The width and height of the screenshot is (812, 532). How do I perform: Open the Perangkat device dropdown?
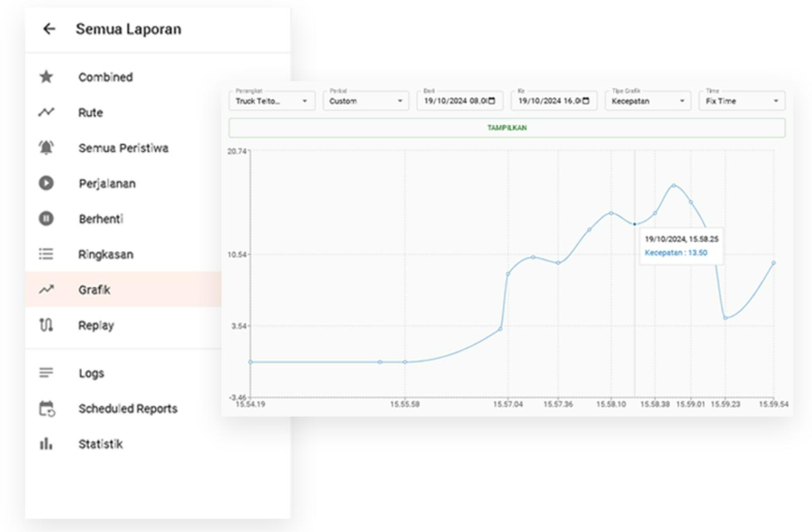click(x=272, y=101)
